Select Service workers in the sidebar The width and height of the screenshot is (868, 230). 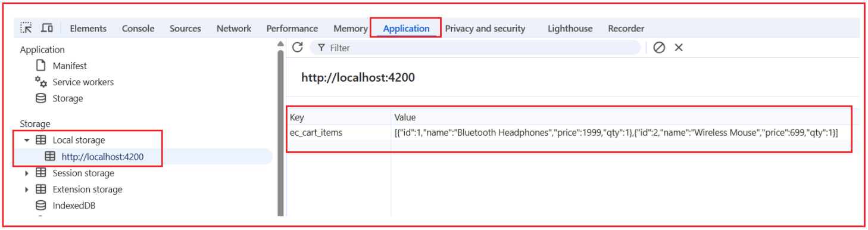point(83,82)
